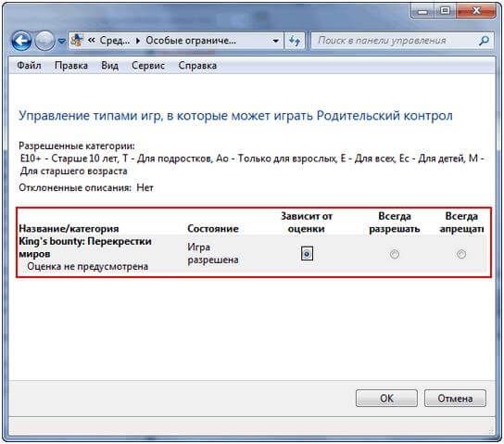Close the window with red X
The height and width of the screenshot is (444, 504).
pyautogui.click(x=476, y=11)
